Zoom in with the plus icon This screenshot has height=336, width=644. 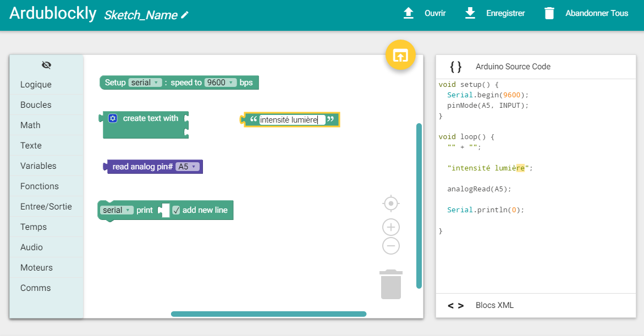[391, 227]
